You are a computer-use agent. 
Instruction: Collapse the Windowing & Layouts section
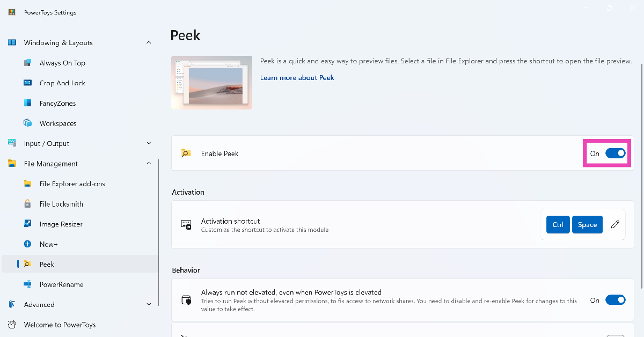click(149, 43)
